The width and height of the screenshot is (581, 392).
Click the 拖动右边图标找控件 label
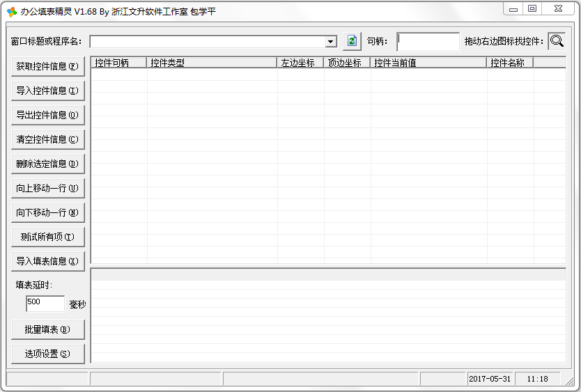pyautogui.click(x=504, y=42)
